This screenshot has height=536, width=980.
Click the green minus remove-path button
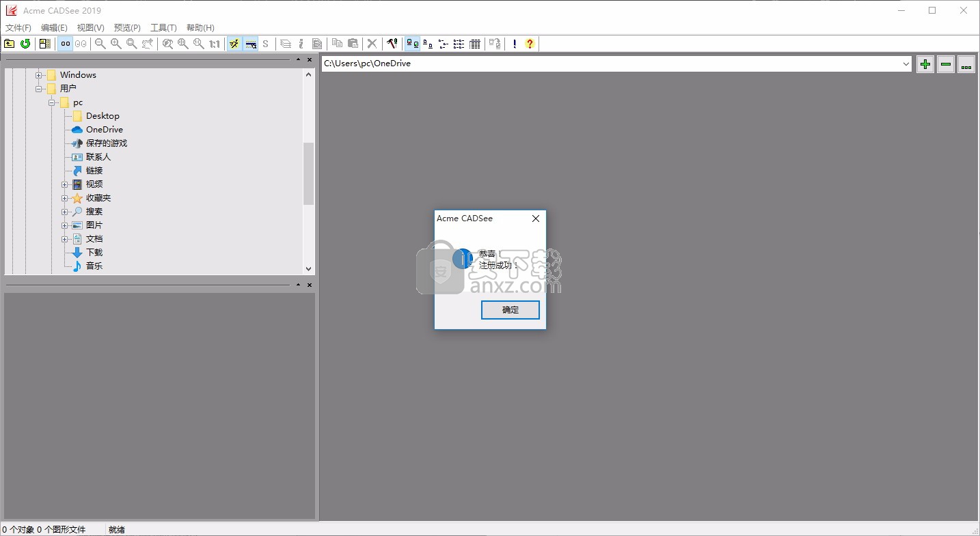[946, 65]
